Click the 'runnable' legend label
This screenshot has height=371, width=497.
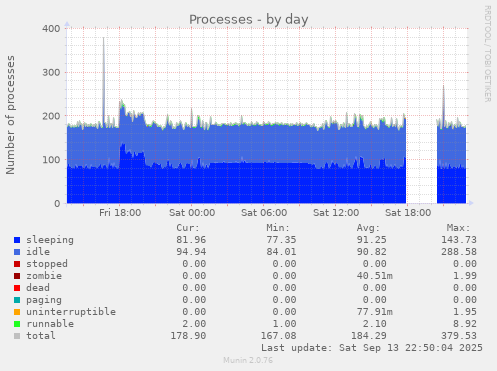click(x=50, y=324)
